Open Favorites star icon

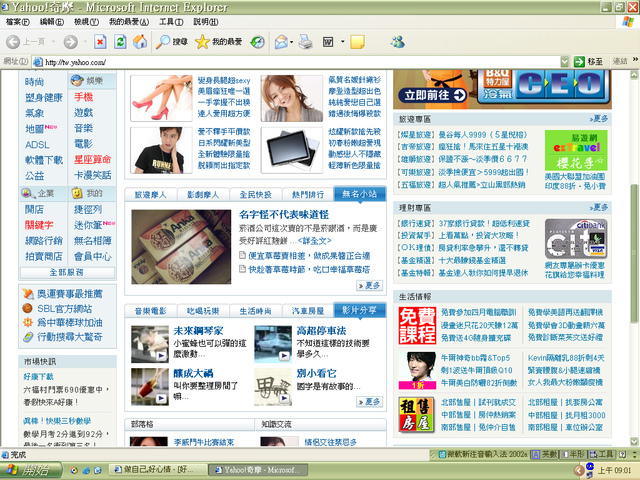click(202, 42)
